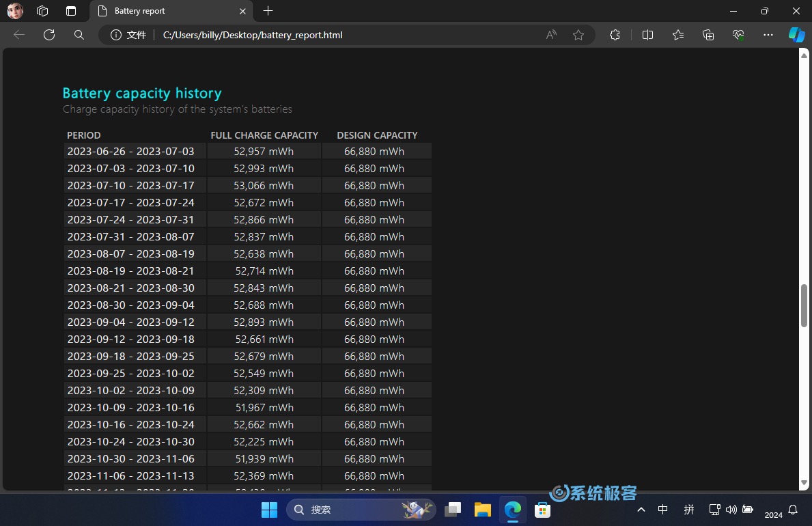The image size is (812, 526).
Task: Open the Collections panel
Action: pyautogui.click(x=708, y=35)
